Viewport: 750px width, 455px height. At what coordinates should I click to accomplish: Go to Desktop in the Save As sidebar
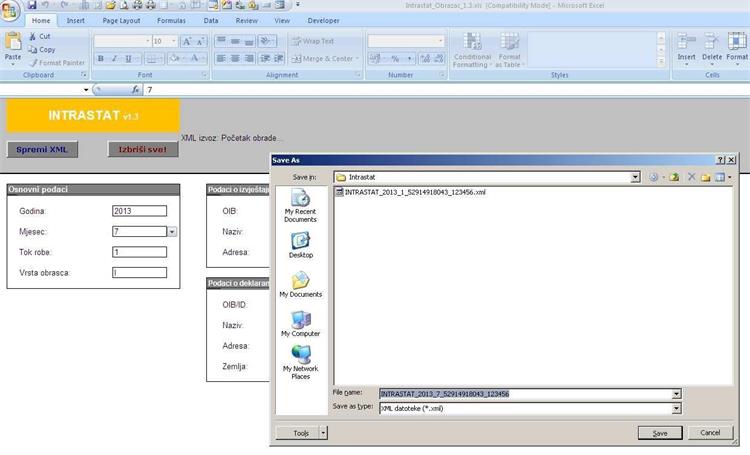[300, 244]
